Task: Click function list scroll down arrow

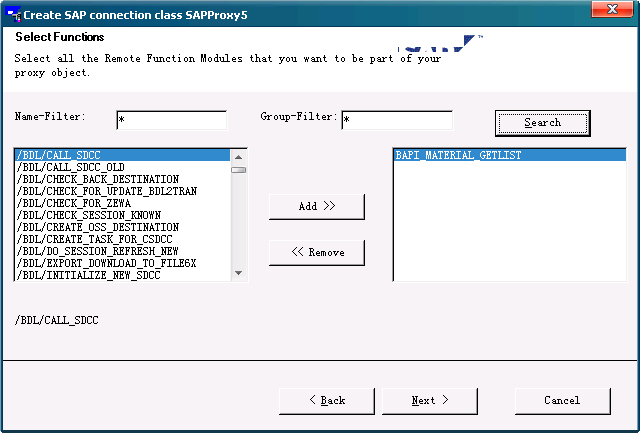Action: tap(239, 273)
